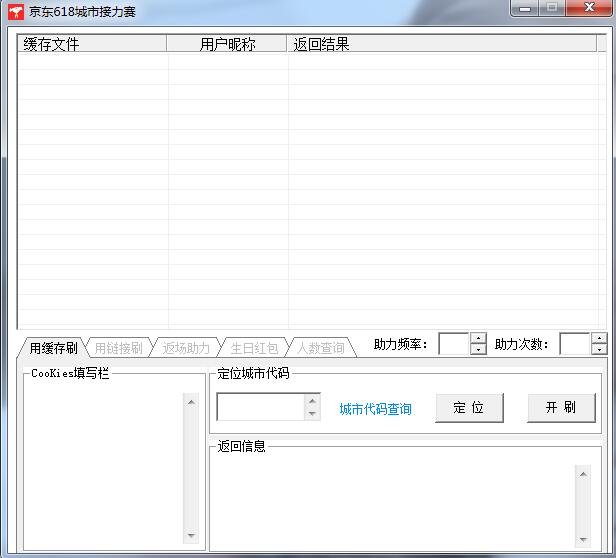Viewport: 616px width, 558px height.
Task: Click 返回信息 scrollbar up arrow
Action: tap(583, 474)
